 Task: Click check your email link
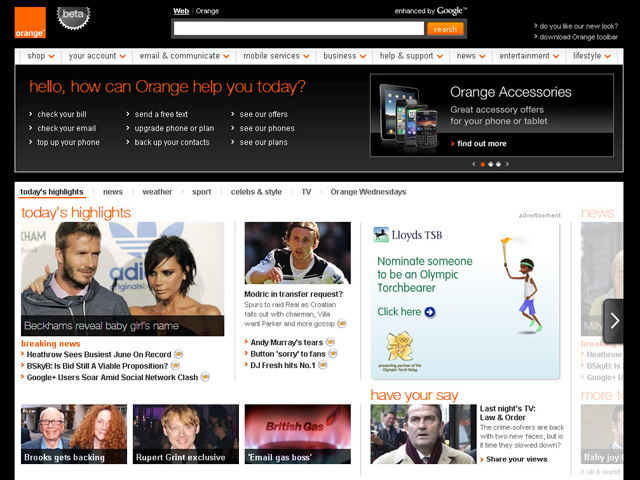coord(67,128)
